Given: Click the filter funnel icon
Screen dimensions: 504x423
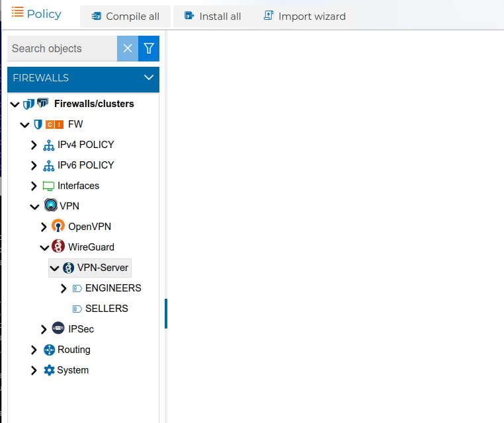Looking at the screenshot, I should pos(149,48).
